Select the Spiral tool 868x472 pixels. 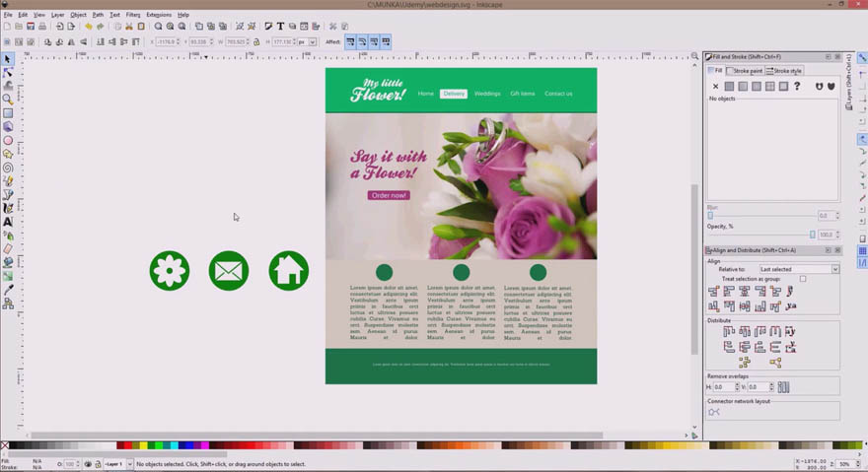[x=8, y=168]
